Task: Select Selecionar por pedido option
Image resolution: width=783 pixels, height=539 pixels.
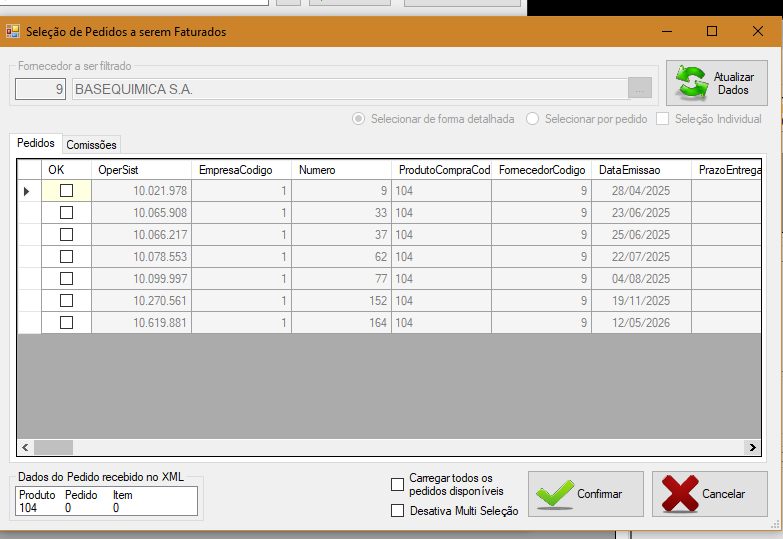Action: [x=532, y=119]
